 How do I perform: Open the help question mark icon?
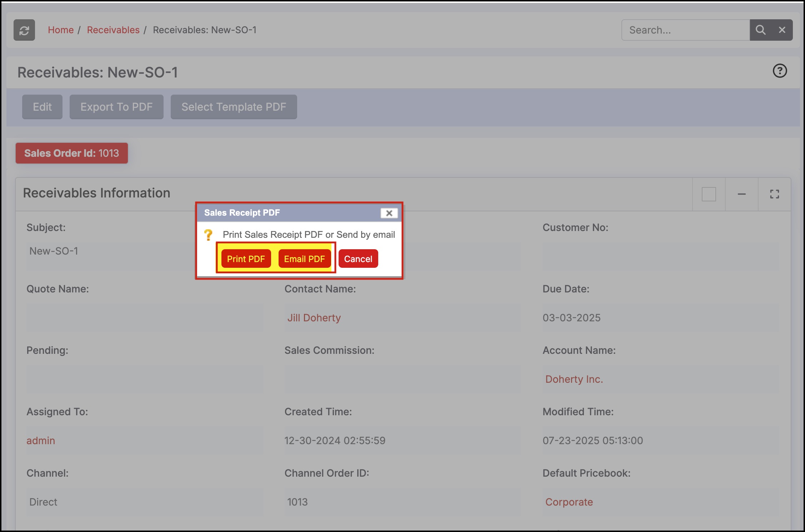click(x=780, y=71)
